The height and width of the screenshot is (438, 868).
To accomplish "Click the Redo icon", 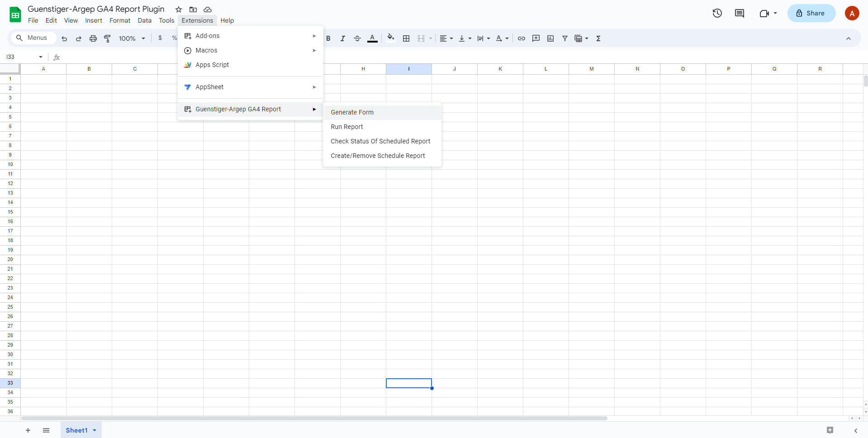I will point(79,38).
